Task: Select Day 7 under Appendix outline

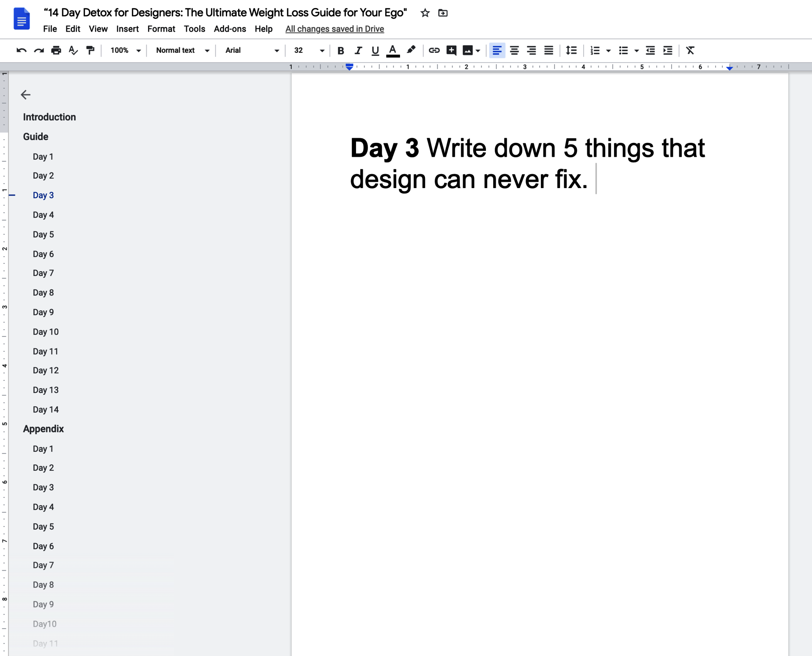Action: (44, 565)
